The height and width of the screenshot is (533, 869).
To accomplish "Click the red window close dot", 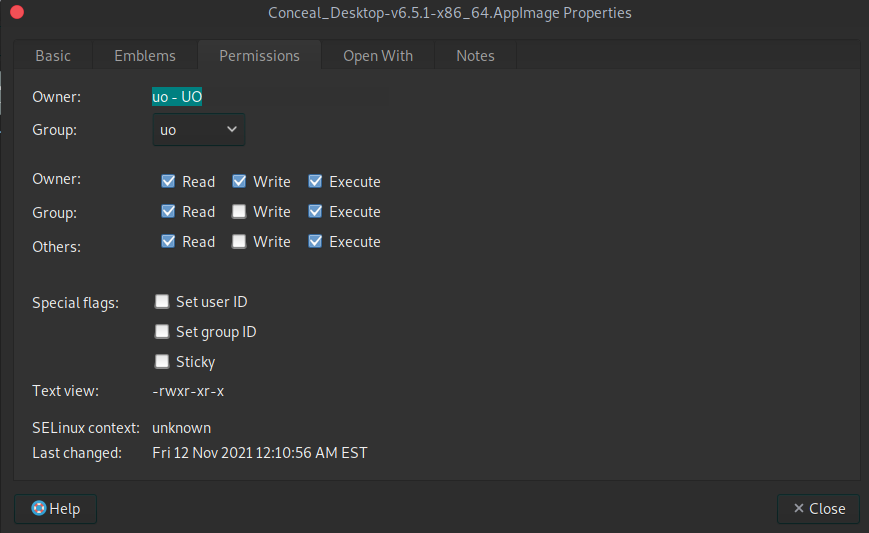I will tap(16, 13).
